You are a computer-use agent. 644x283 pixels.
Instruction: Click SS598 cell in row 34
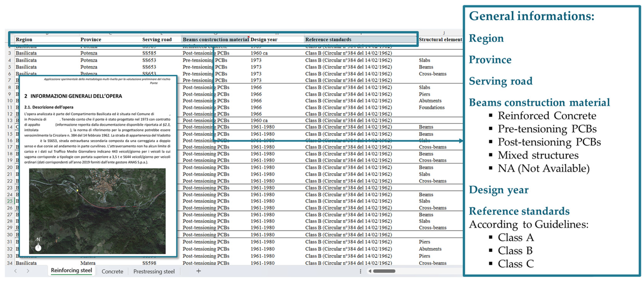point(149,263)
